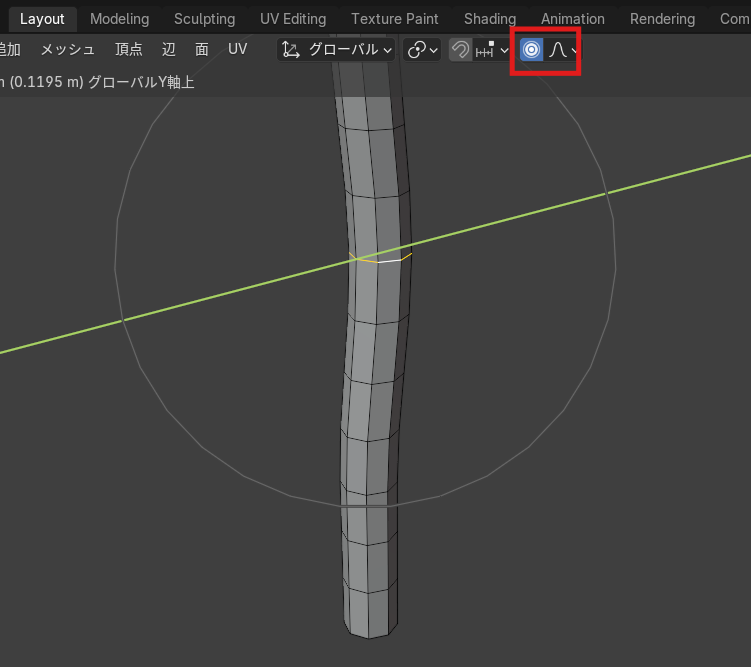Click the transform orientation axes icon

point(291,49)
